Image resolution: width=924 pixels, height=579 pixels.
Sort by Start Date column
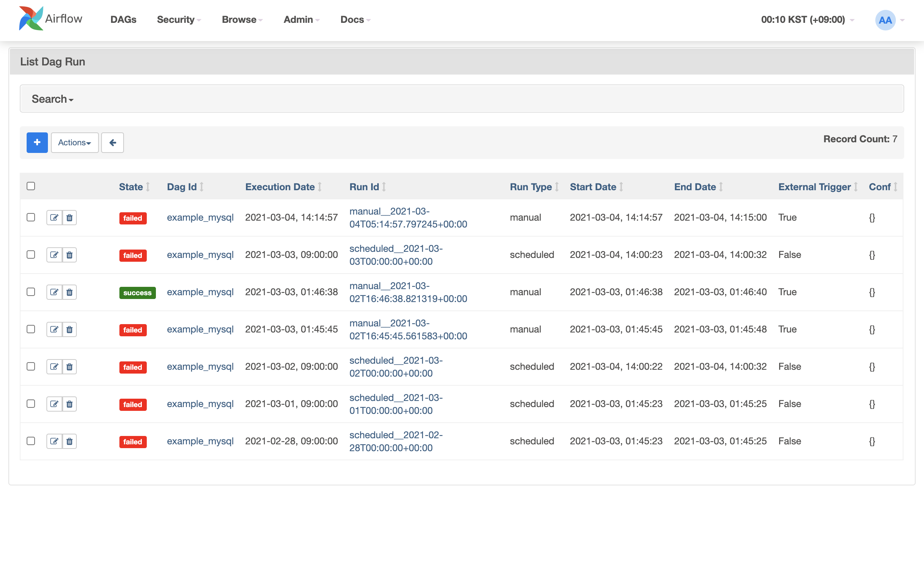click(596, 187)
